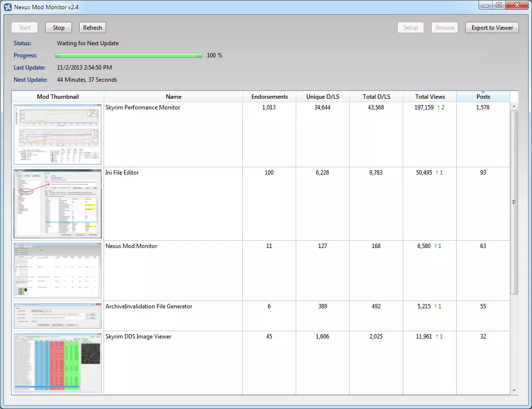532x409 pixels.
Task: Click the total downloads value 43,568
Action: click(376, 107)
